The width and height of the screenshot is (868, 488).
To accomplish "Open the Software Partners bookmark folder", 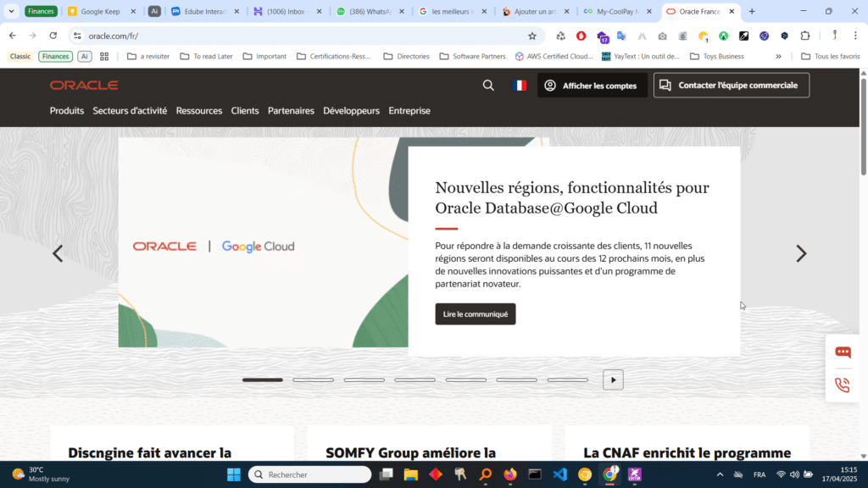I will coord(472,57).
